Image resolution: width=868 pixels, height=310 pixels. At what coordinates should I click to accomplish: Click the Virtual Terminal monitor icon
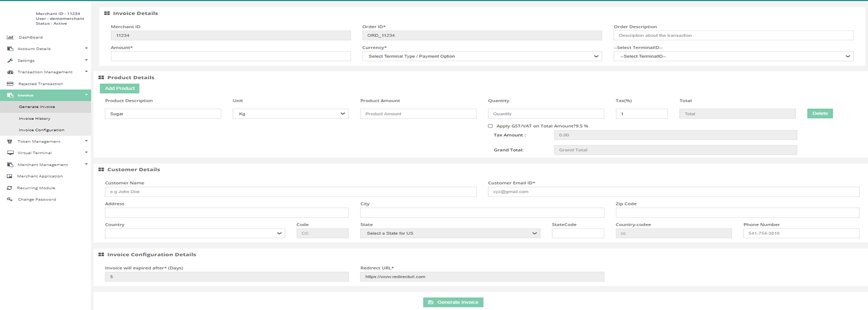10,153
